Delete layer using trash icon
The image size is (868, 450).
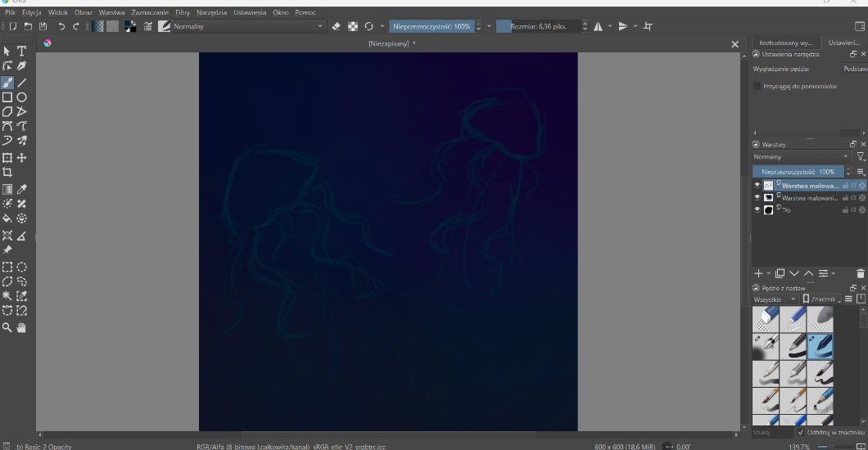point(860,273)
